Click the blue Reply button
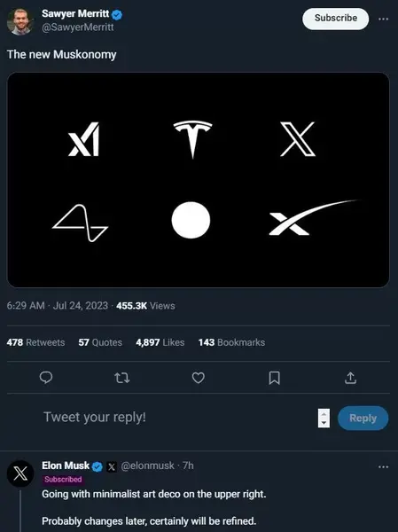The width and height of the screenshot is (398, 532). coord(363,418)
